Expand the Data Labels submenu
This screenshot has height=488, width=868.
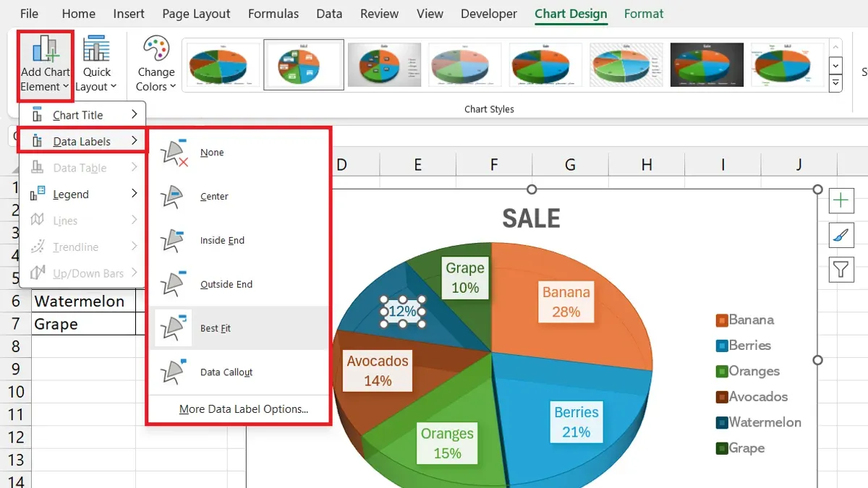point(83,141)
